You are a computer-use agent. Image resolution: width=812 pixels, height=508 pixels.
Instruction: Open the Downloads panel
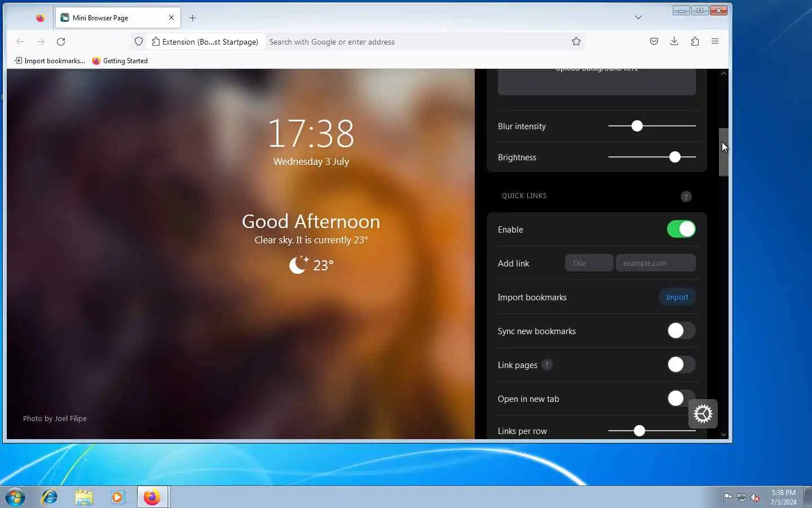[x=674, y=41]
